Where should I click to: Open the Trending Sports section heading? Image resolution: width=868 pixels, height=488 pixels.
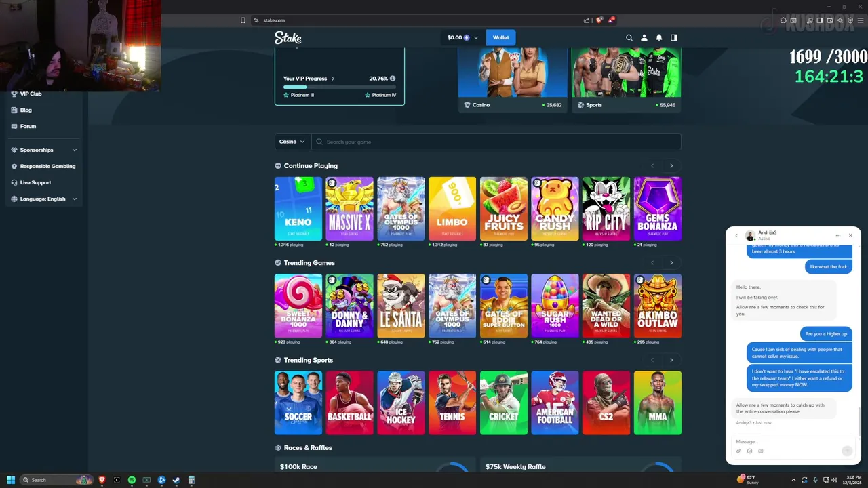tap(309, 360)
